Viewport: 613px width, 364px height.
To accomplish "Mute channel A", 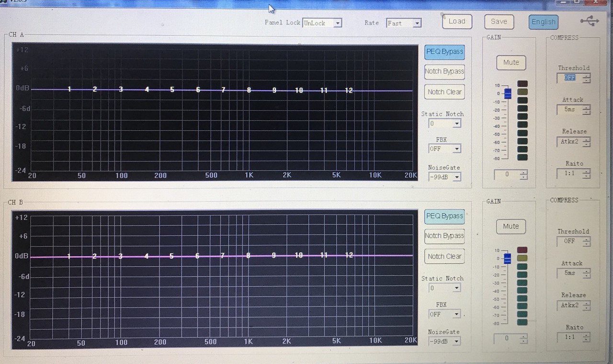I will (x=511, y=62).
